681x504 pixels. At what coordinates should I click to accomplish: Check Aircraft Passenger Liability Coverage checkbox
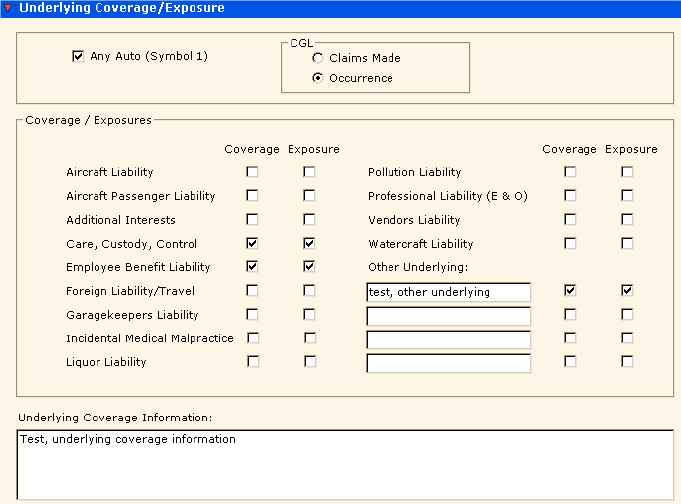click(x=252, y=196)
